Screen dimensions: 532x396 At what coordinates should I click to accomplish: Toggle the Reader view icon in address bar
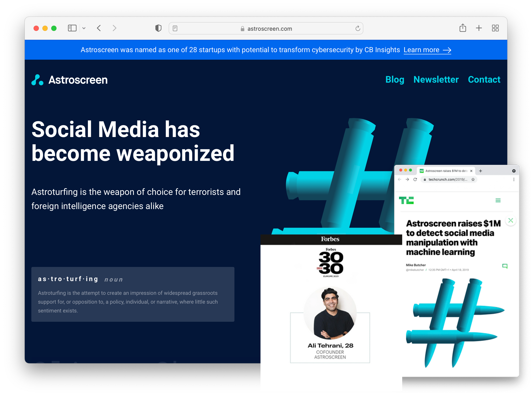(x=175, y=29)
